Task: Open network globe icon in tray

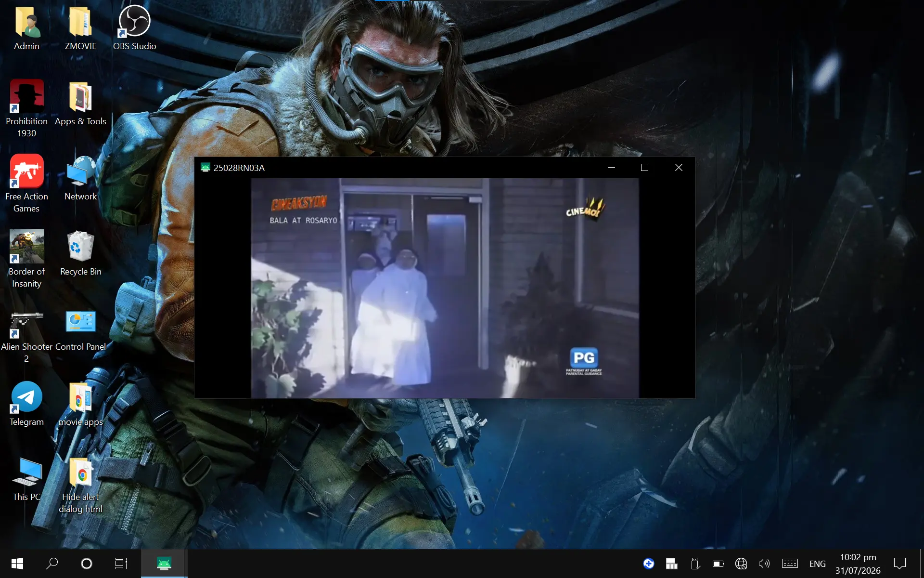Action: click(x=741, y=564)
